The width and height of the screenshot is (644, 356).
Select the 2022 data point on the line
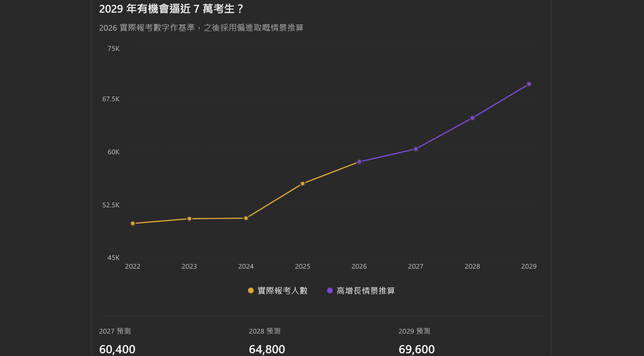point(133,224)
